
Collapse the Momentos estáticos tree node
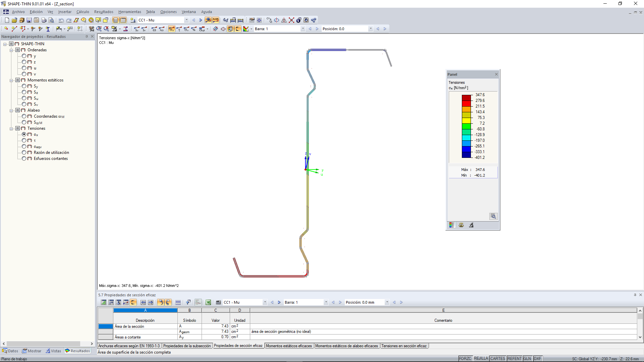click(11, 80)
